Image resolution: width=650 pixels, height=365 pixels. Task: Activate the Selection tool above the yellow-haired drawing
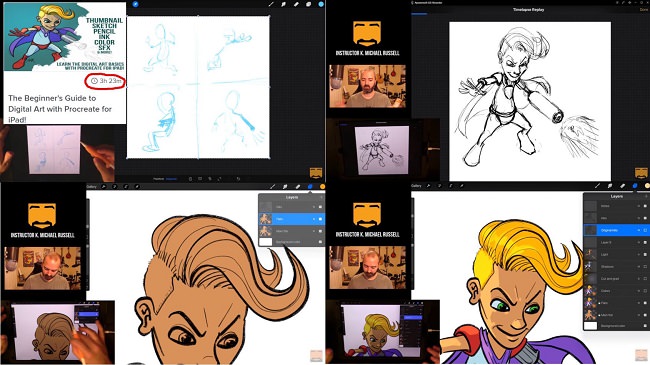pyautogui.click(x=451, y=186)
